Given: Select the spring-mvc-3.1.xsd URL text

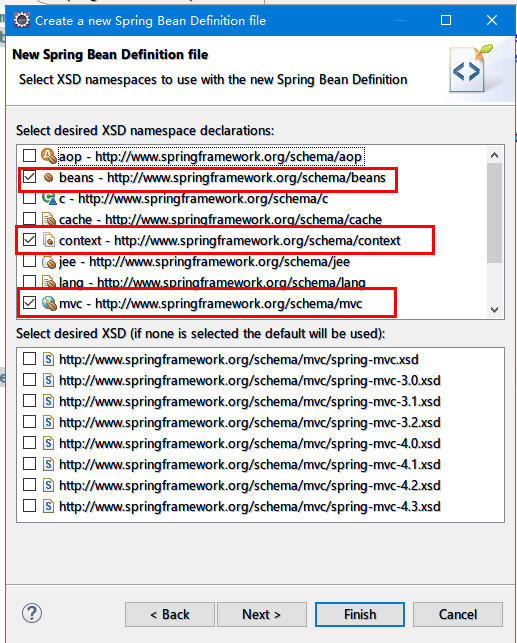Looking at the screenshot, I should [250, 401].
